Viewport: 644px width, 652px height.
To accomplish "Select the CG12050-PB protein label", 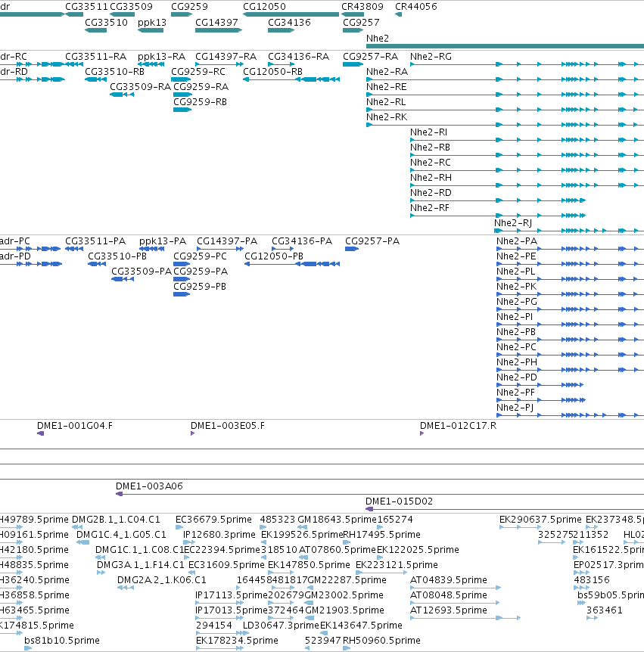I will pos(274,256).
